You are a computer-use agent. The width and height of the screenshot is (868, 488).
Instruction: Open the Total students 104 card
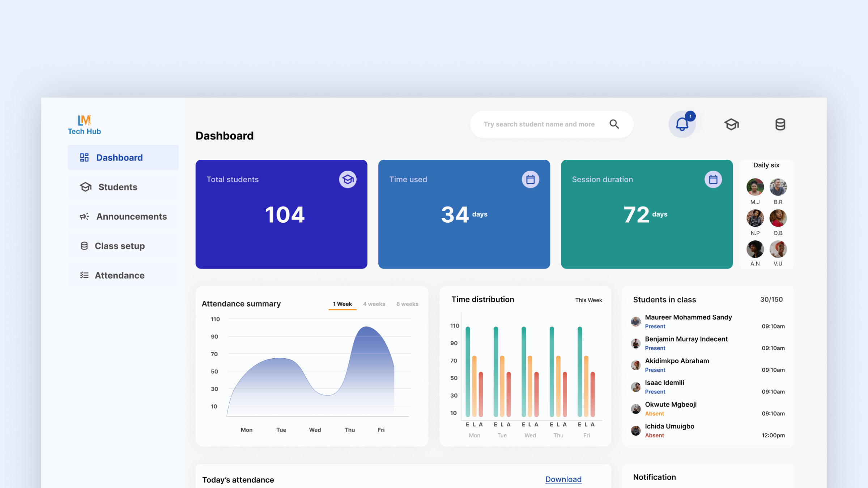[x=281, y=214]
